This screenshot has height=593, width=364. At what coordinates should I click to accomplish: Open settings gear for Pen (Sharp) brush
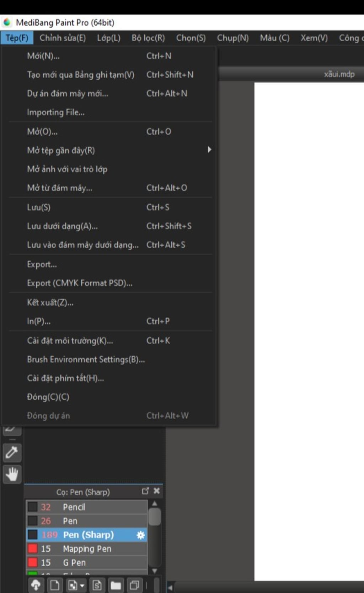click(x=141, y=535)
